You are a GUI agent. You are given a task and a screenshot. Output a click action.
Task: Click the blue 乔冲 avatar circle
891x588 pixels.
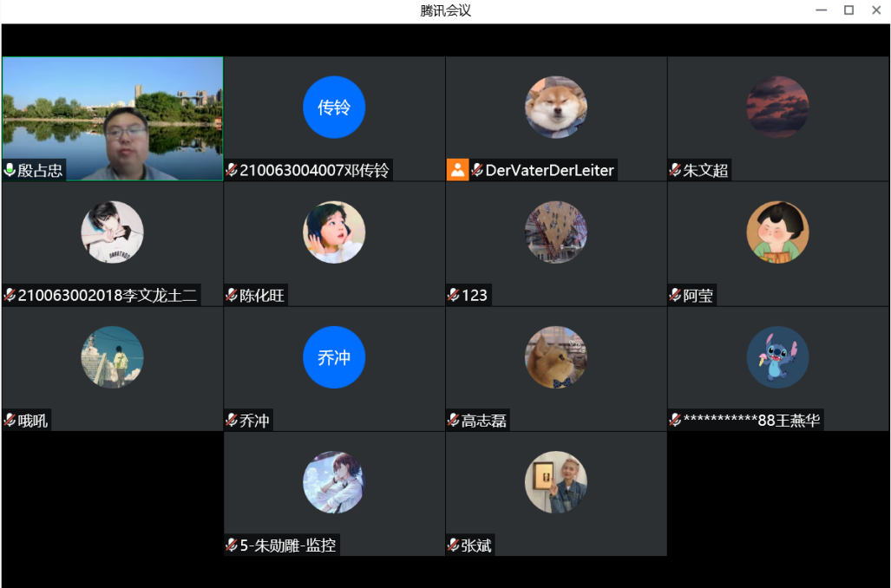334,357
